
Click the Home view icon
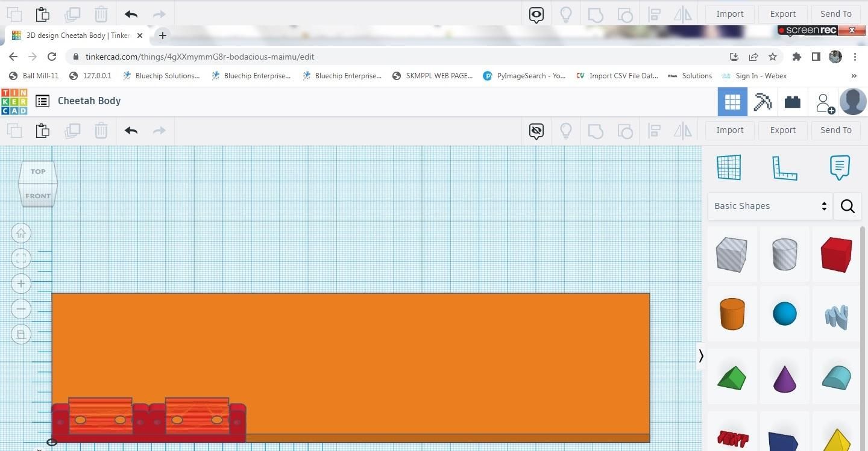pyautogui.click(x=21, y=233)
